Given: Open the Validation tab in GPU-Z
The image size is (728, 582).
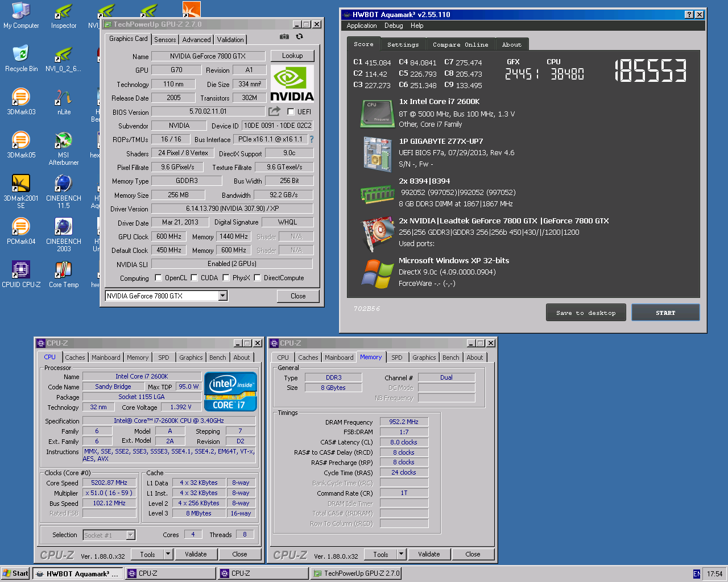Looking at the screenshot, I should point(230,40).
